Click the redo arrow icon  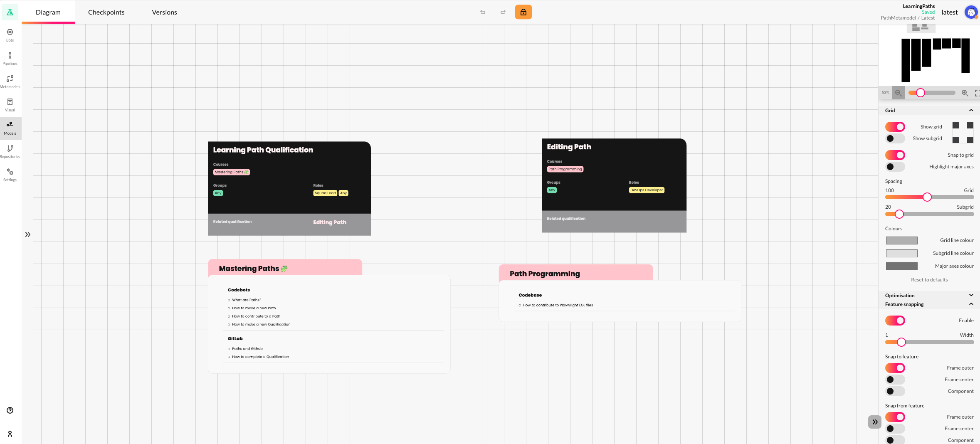coord(503,12)
